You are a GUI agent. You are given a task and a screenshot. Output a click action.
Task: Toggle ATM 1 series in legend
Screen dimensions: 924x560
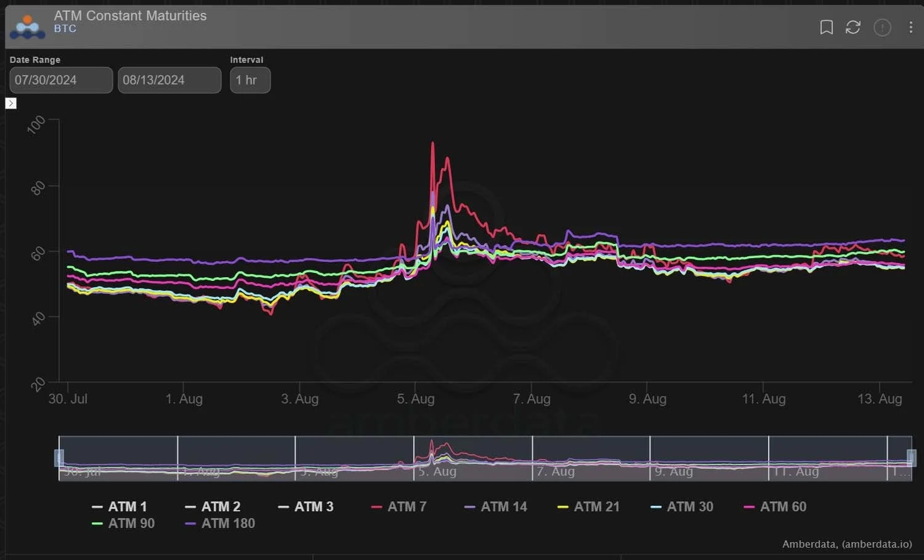coord(120,506)
